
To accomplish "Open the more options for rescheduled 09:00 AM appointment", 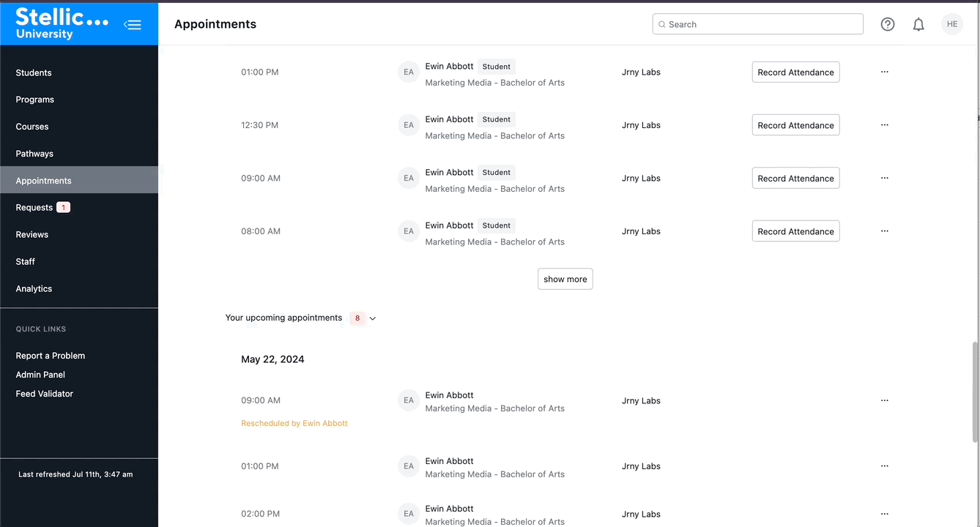I will tap(884, 400).
